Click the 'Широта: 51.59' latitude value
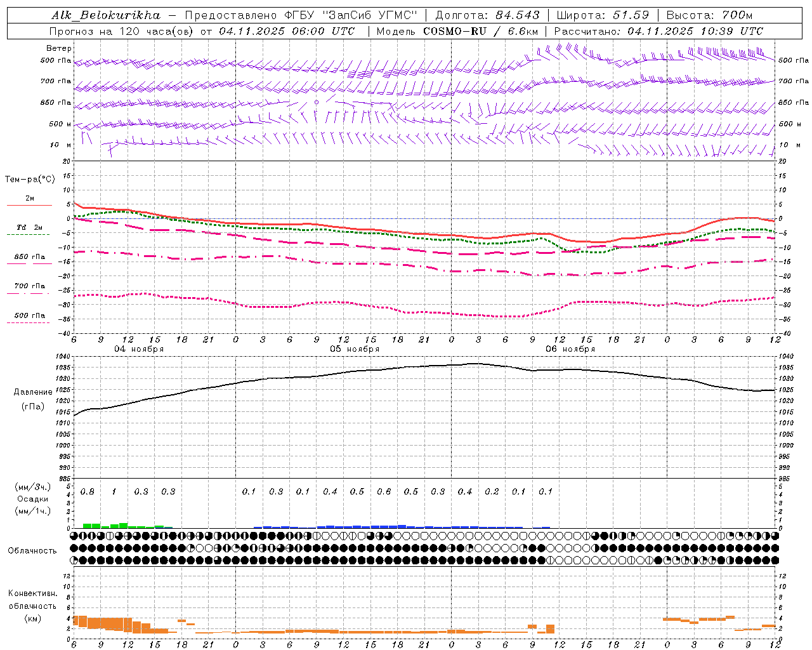Viewport: 812px width, 650px height. tap(603, 15)
